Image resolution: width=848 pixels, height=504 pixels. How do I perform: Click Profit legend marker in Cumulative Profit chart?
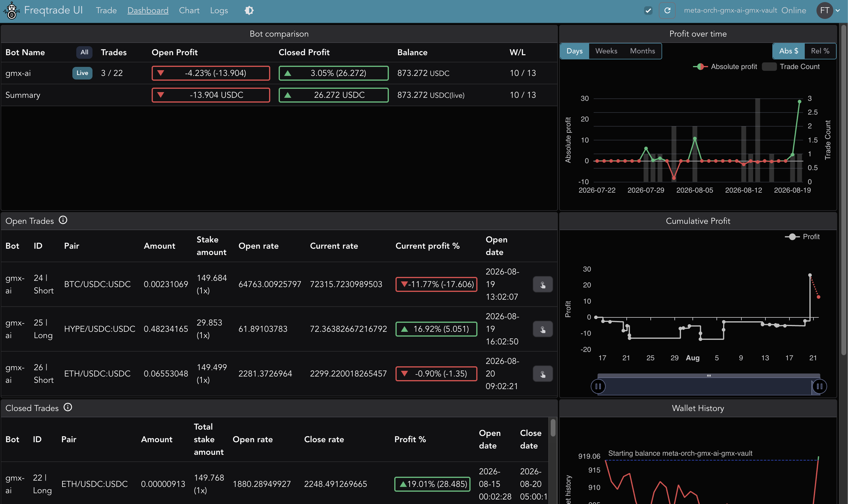(792, 237)
